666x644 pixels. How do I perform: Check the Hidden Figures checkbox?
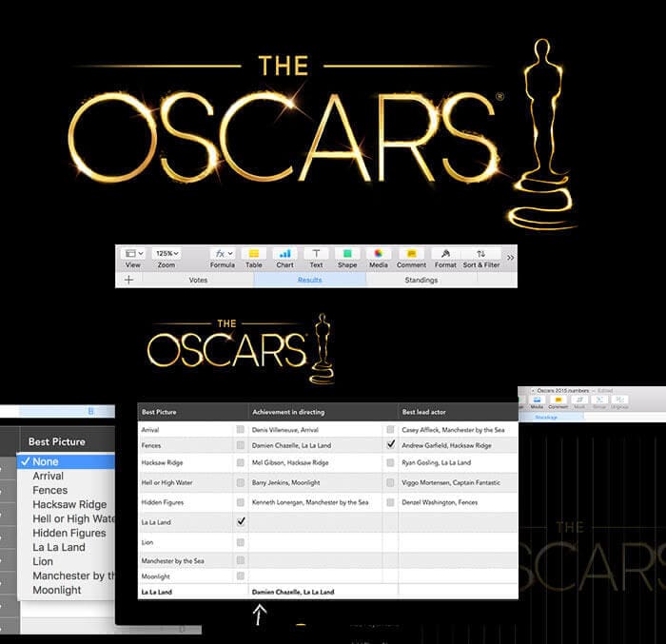point(241,502)
